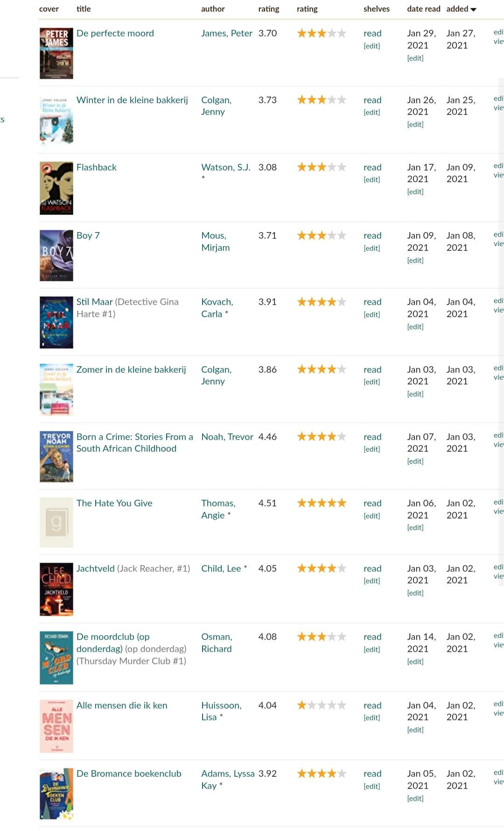Edit shelves for Jachtveld
Image resolution: width=504 pixels, height=831 pixels.
tap(371, 581)
